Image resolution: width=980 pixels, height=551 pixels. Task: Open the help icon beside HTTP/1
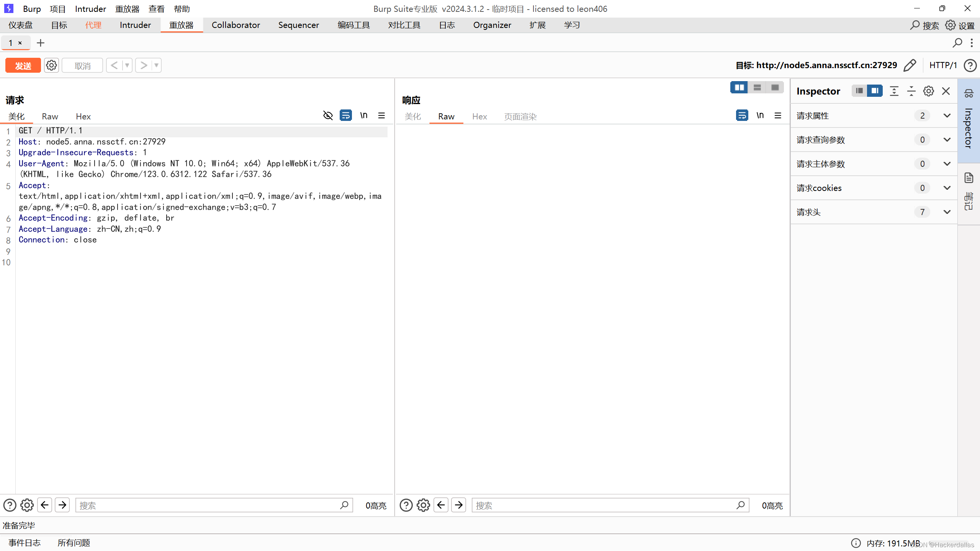[970, 65]
